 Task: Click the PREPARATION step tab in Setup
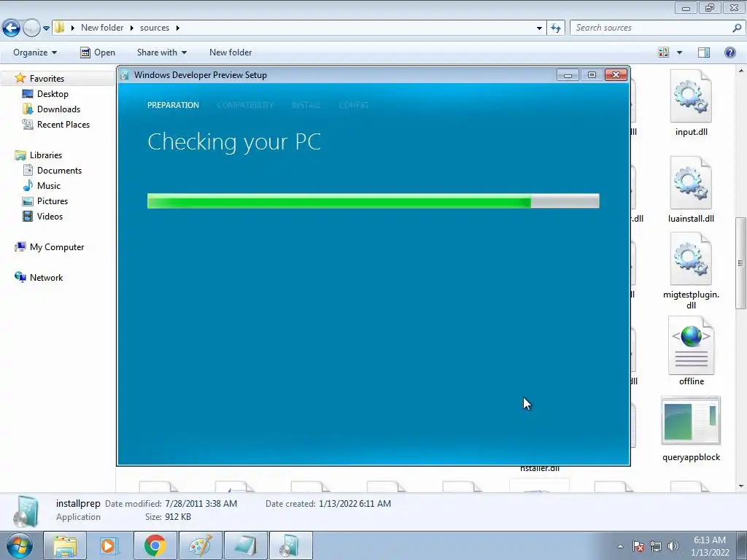point(173,105)
